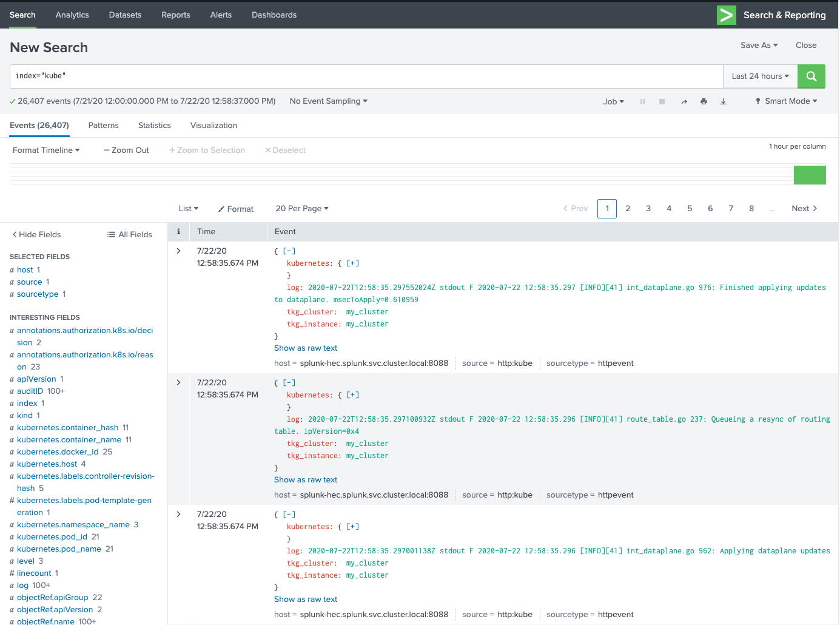Open kubernetes.pod_name field

tap(59, 549)
